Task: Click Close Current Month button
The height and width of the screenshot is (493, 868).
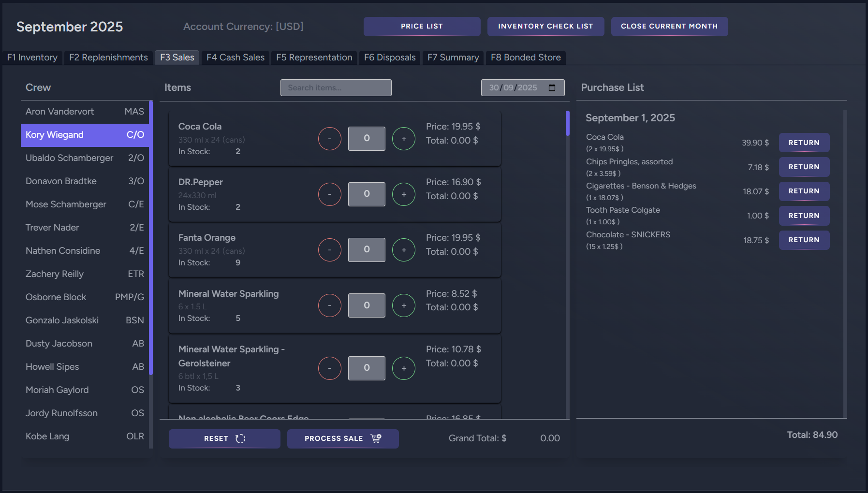Action: (x=669, y=27)
